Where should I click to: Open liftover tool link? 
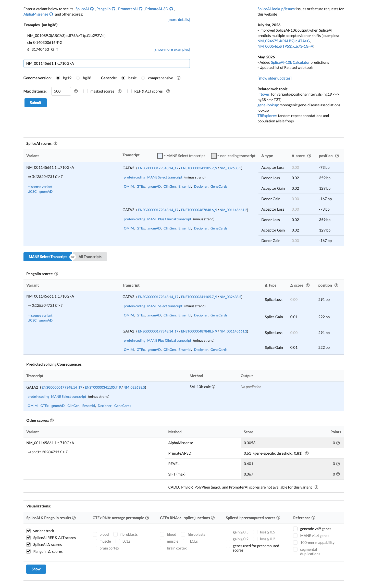tap(264, 94)
